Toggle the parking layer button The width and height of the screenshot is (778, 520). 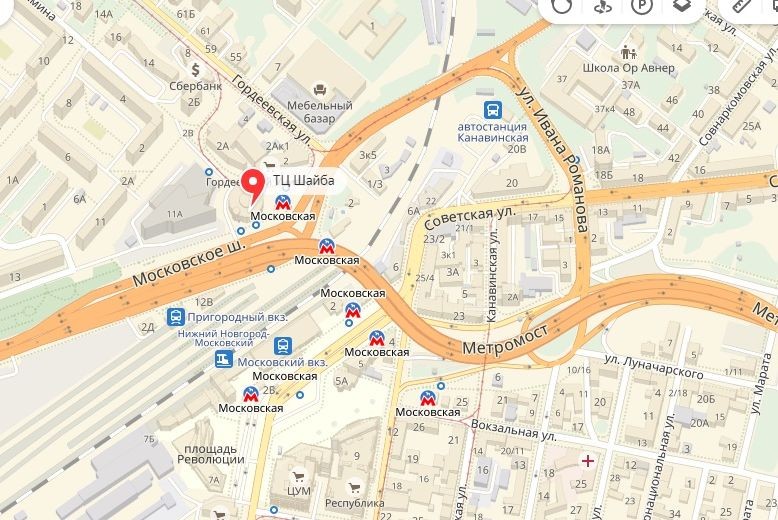coord(642,6)
